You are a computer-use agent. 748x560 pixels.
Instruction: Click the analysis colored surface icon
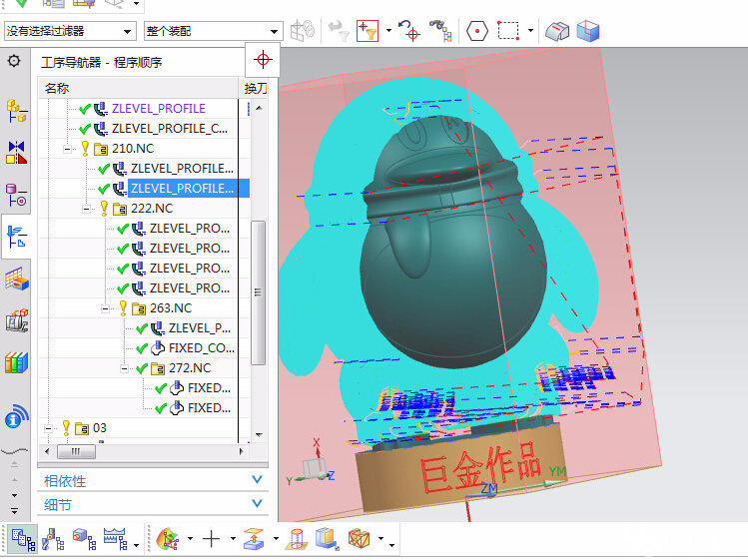click(168, 539)
